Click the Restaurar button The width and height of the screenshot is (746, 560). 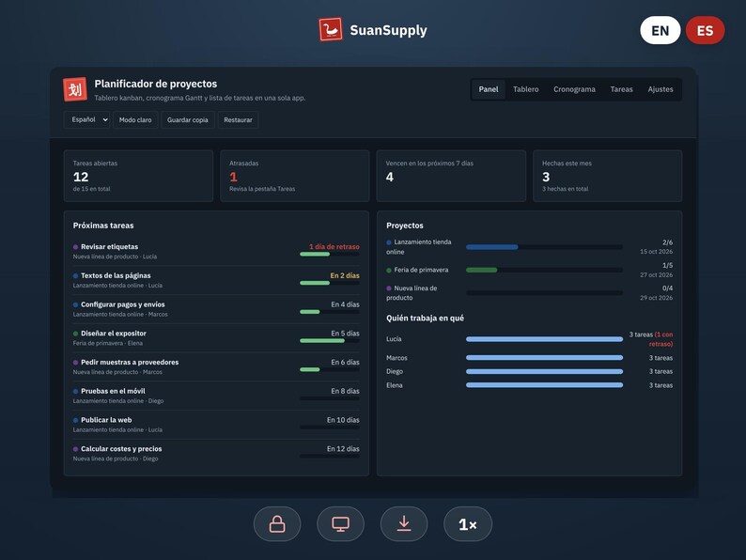click(238, 120)
